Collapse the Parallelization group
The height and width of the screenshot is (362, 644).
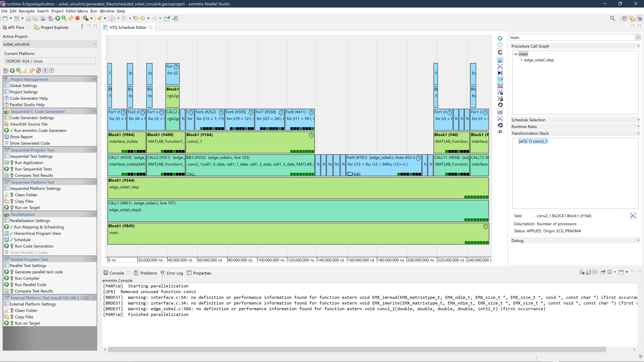tap(94, 214)
